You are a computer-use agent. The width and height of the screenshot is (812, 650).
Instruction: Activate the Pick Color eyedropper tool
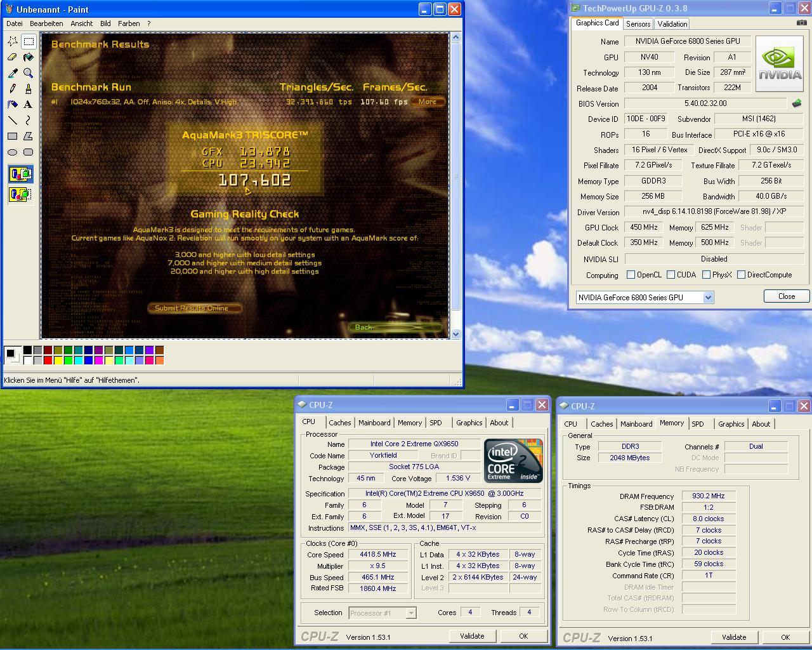coord(13,74)
